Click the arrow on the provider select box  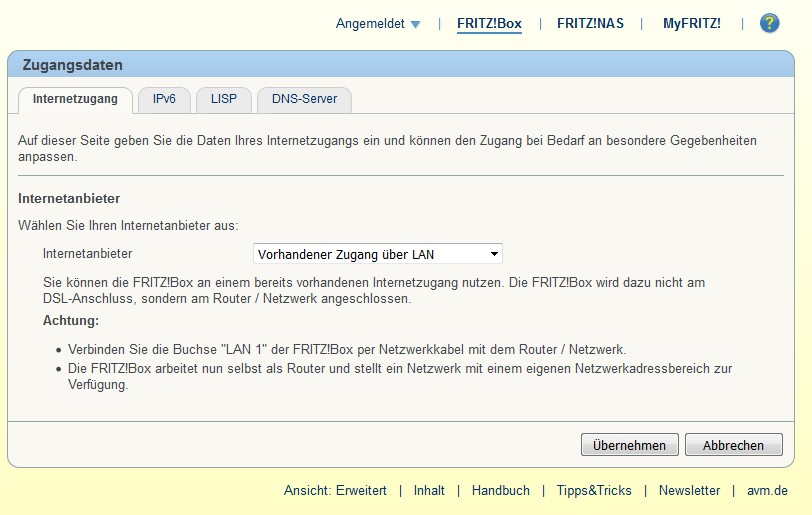click(x=493, y=254)
